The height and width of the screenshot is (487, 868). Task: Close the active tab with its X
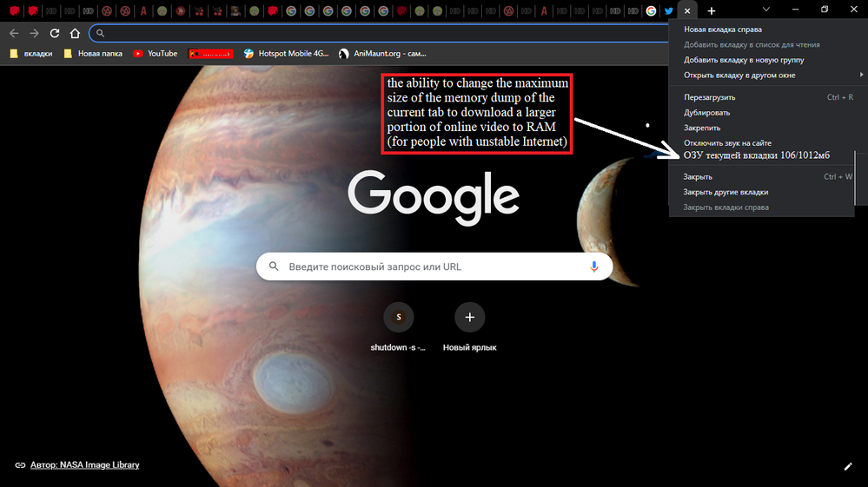pos(687,10)
